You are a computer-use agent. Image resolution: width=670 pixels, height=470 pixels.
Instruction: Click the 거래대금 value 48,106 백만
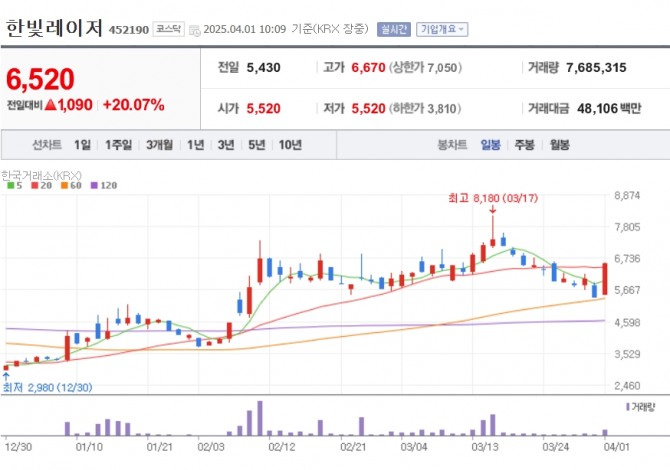609,109
